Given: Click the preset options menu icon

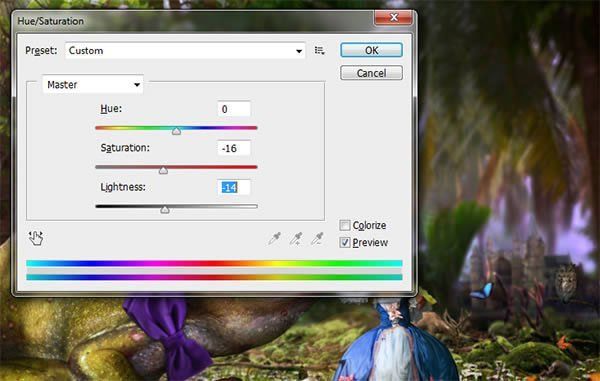Looking at the screenshot, I should [x=320, y=50].
